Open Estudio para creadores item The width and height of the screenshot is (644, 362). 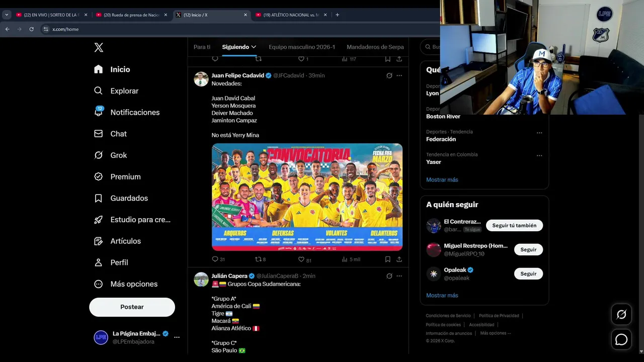point(132,220)
